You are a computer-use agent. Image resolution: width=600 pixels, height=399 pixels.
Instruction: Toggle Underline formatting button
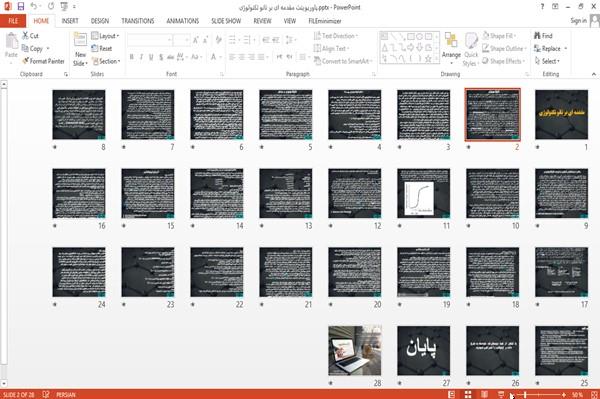coord(151,57)
